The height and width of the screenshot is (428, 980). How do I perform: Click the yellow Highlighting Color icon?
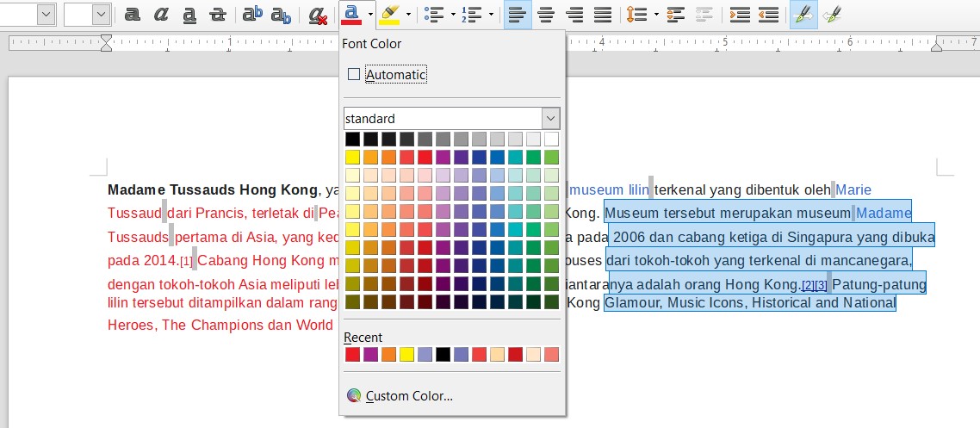coord(390,15)
